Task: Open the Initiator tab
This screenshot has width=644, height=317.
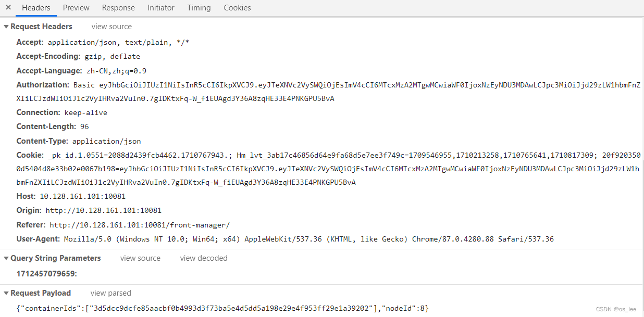Action: click(x=160, y=7)
